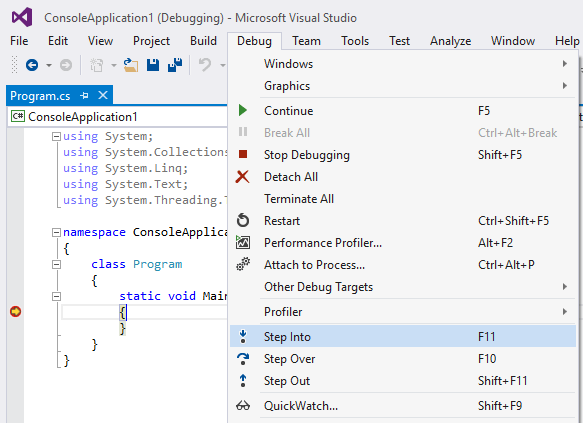The height and width of the screenshot is (423, 583).
Task: Click the Navigate Forward arrow icon
Action: pyautogui.click(x=66, y=65)
